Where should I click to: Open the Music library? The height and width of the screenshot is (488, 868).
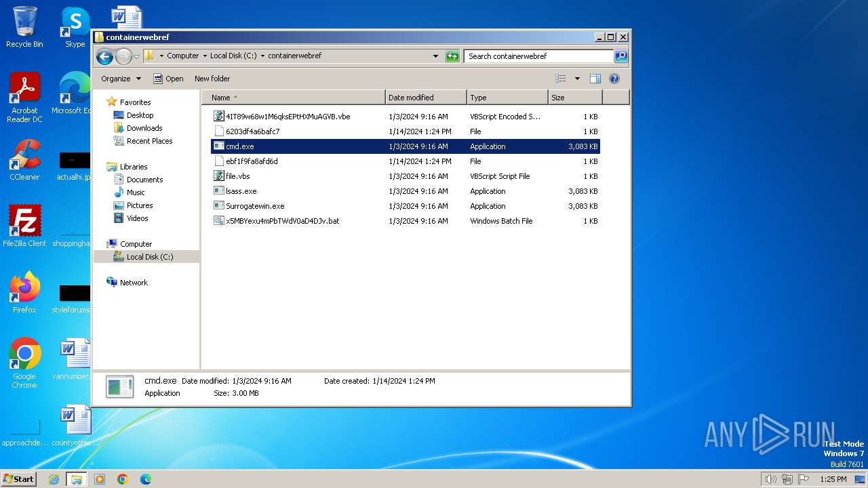click(136, 192)
